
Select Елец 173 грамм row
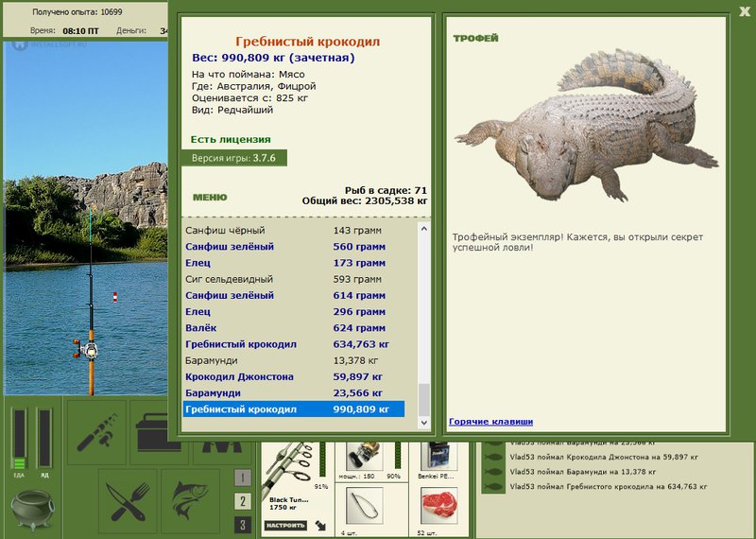(294, 263)
